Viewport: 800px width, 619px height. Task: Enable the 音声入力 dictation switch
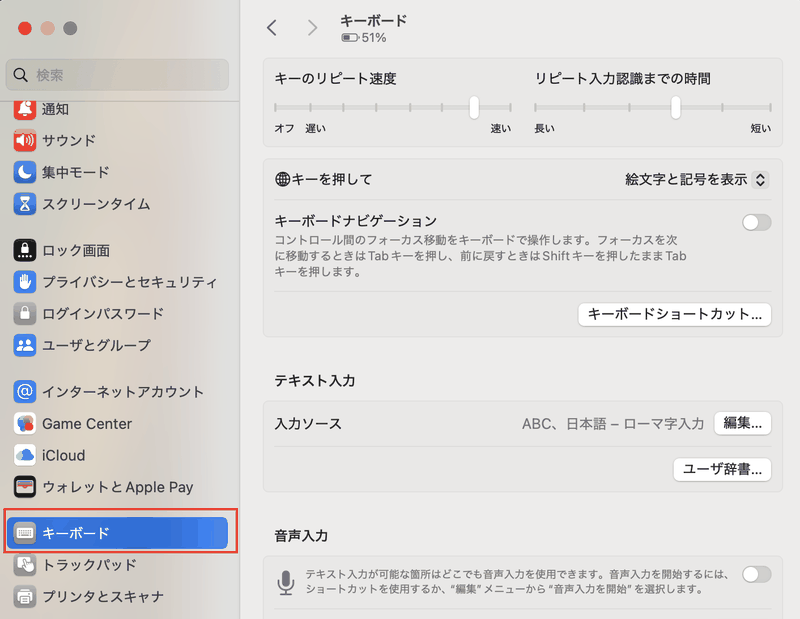(757, 575)
